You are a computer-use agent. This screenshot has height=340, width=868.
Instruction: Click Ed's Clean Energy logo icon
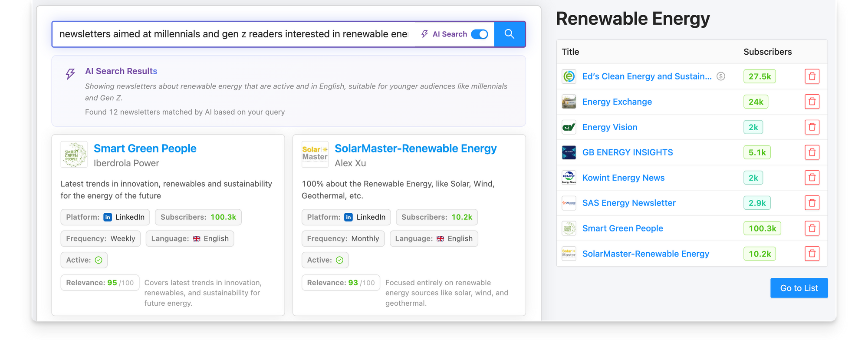tap(569, 76)
